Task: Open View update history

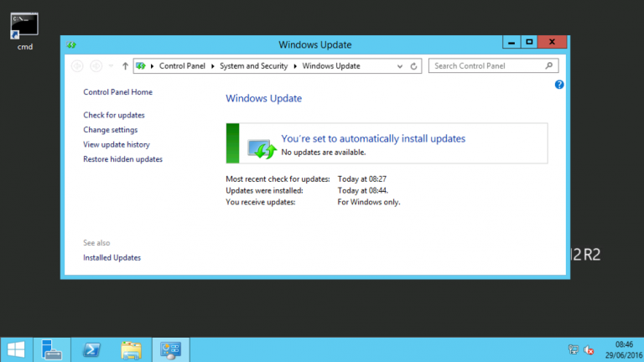Action: coord(117,144)
